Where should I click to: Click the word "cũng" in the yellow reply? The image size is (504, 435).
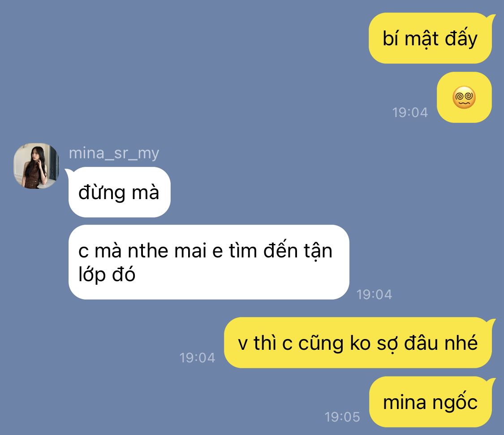[x=321, y=343]
